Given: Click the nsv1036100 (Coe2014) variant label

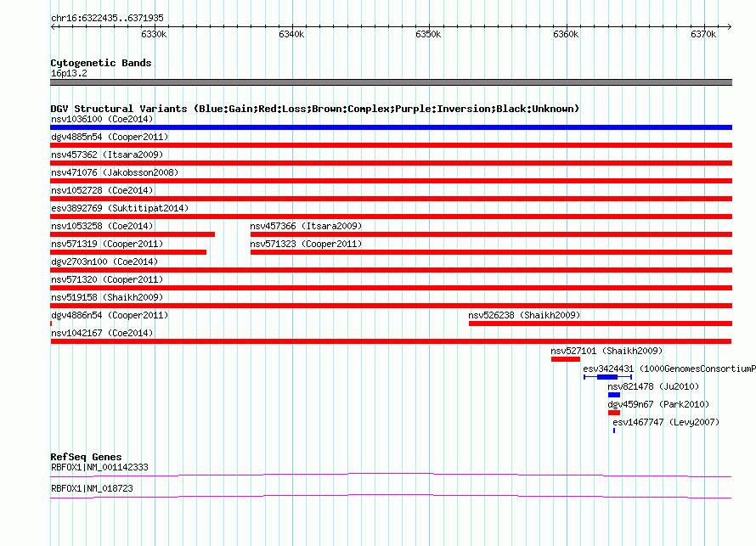Looking at the screenshot, I should 102,119.
